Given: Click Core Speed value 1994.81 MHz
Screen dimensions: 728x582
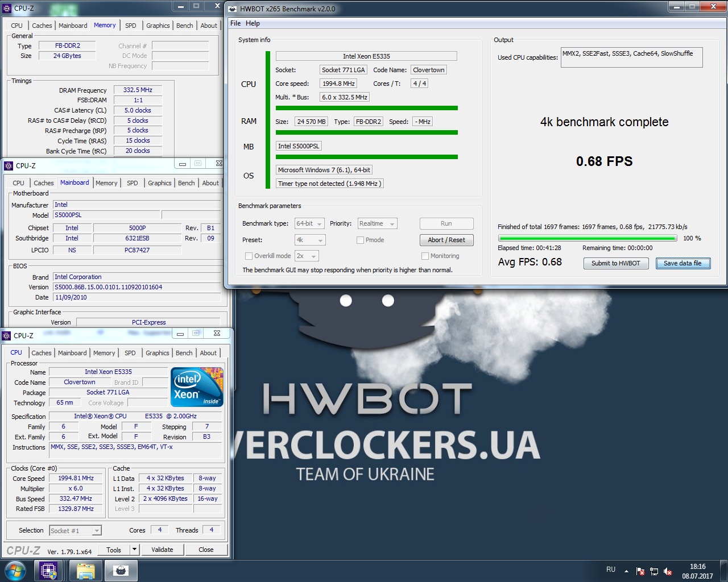Looking at the screenshot, I should (76, 478).
